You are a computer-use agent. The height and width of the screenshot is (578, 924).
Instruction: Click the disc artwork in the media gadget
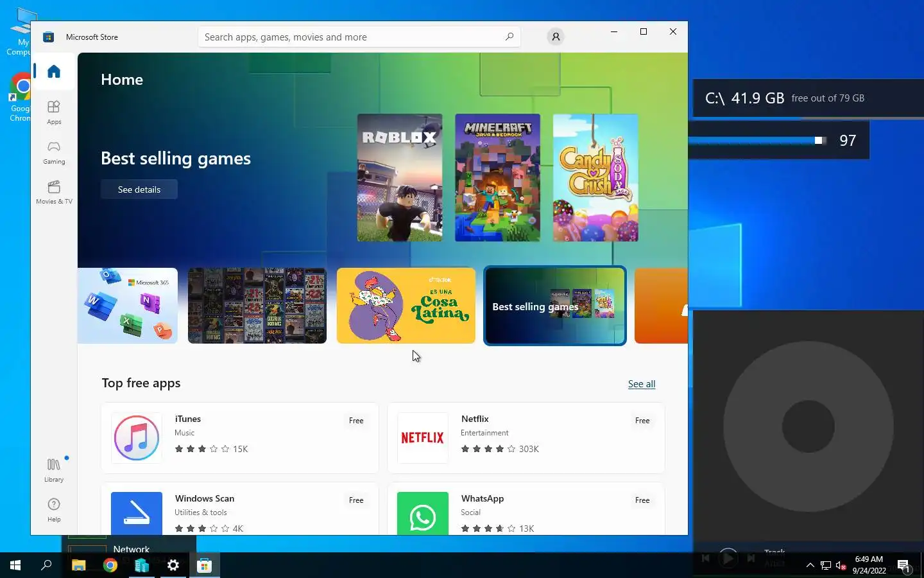click(x=809, y=426)
